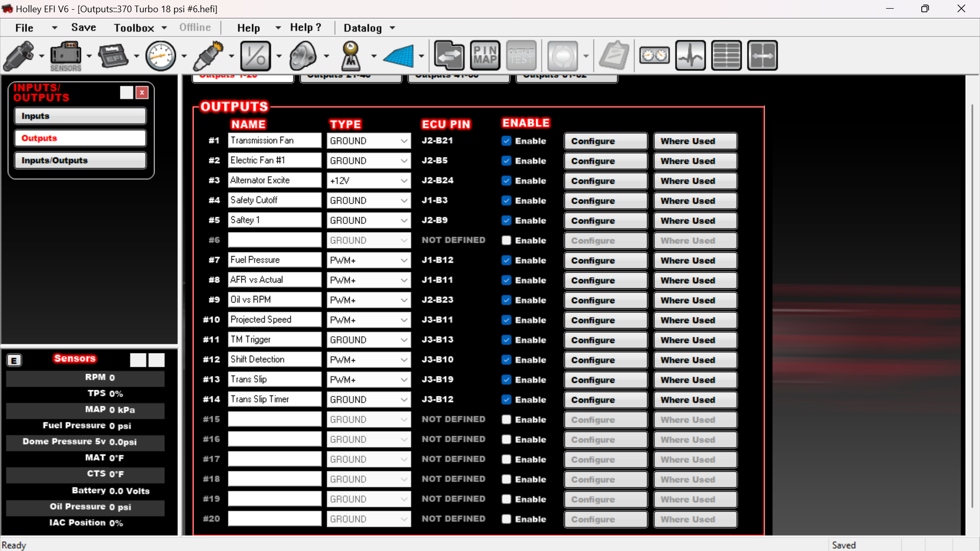Open the Toolbox menu arrow

(164, 28)
